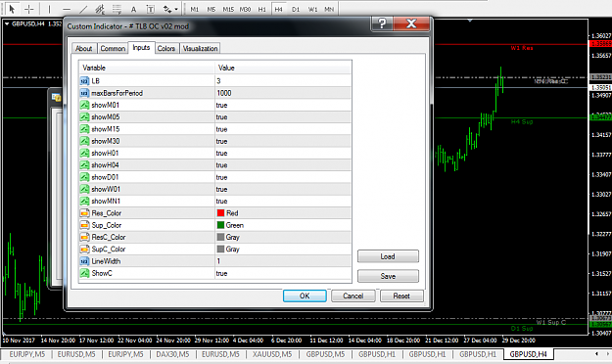Click the Reset button
The height and width of the screenshot is (364, 612).
[401, 296]
